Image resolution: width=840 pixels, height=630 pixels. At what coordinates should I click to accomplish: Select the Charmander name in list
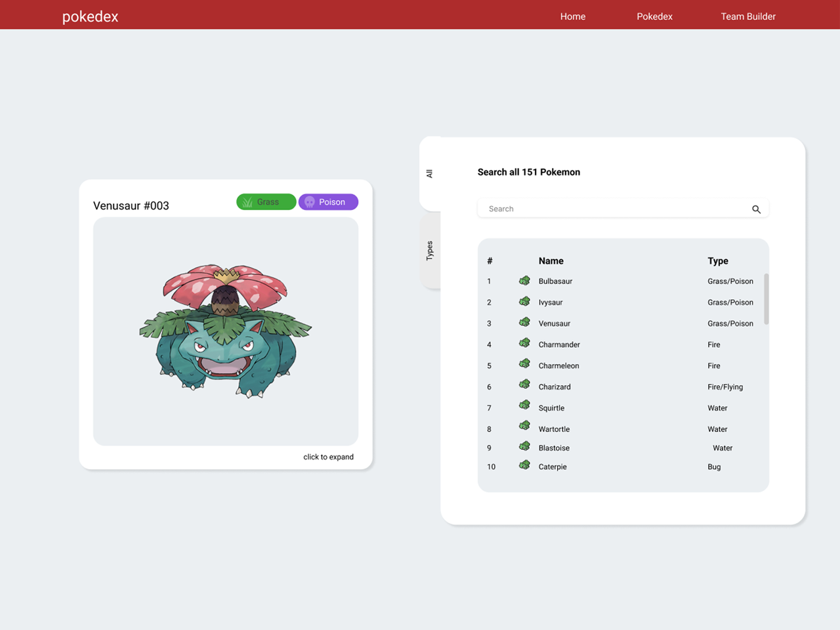(559, 345)
